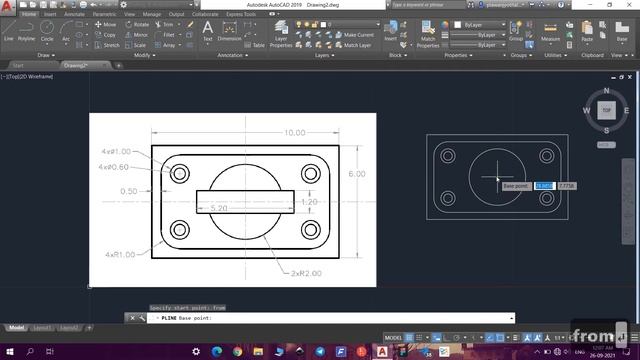Viewport: 640px width, 360px height.
Task: Click Make Current layer button
Action: [x=355, y=35]
